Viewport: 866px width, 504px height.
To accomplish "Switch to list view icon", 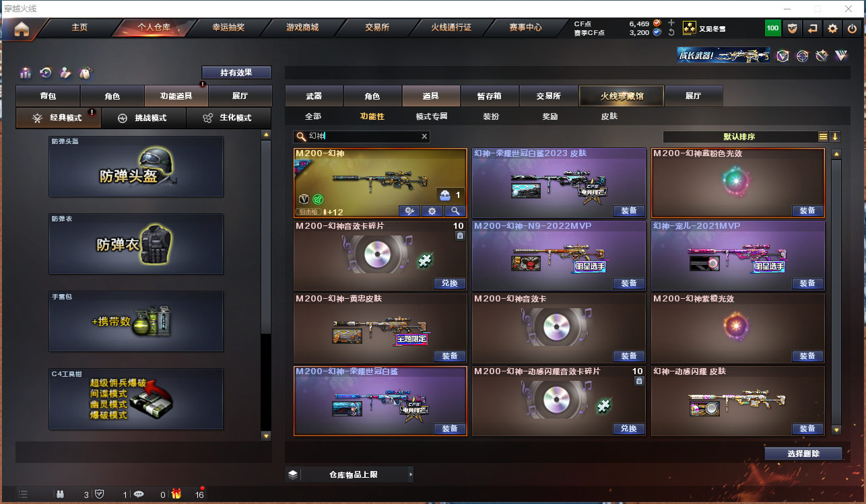I will 823,137.
